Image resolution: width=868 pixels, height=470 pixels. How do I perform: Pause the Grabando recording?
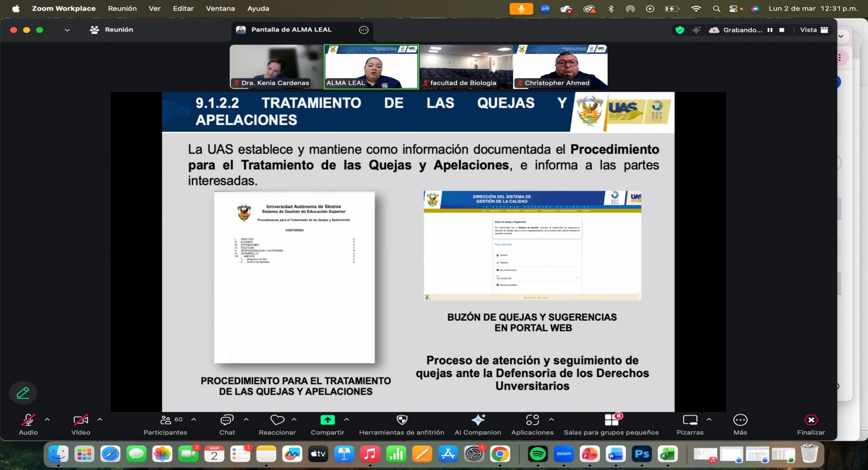point(769,29)
